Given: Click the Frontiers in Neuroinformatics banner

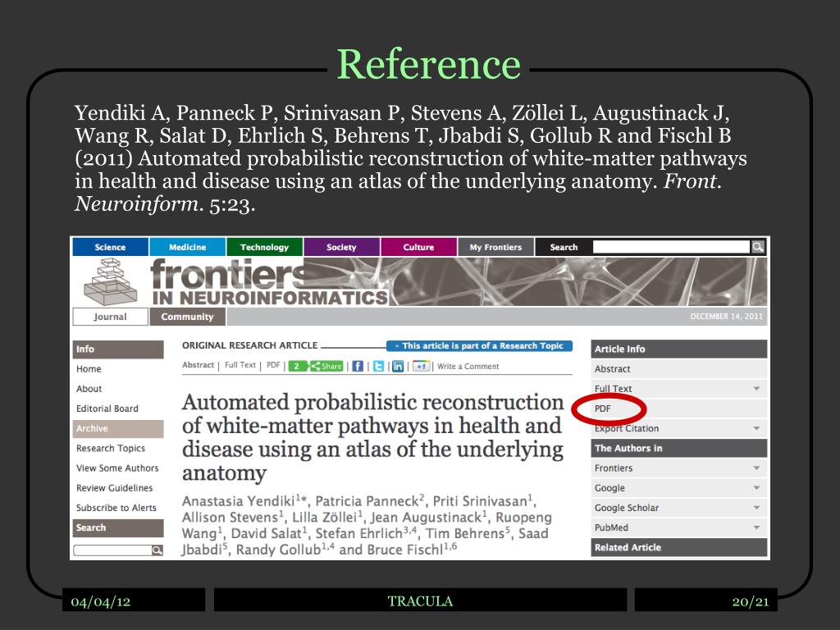Looking at the screenshot, I should pyautogui.click(x=459, y=282).
